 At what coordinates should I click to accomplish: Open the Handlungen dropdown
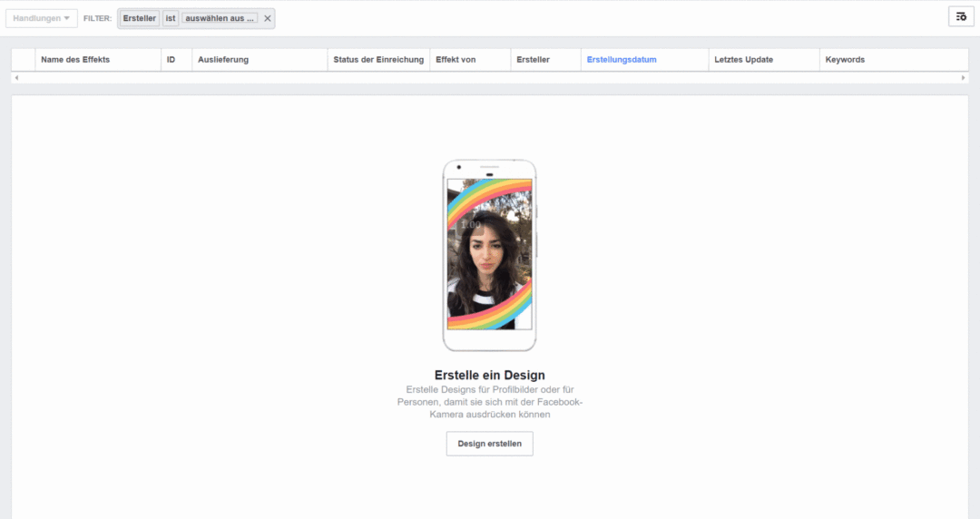coord(41,18)
